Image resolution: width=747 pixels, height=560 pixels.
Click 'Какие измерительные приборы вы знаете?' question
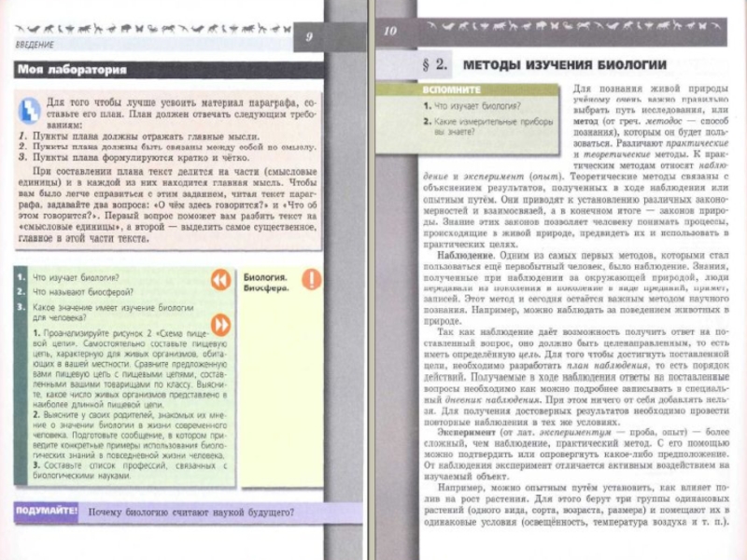tap(494, 126)
